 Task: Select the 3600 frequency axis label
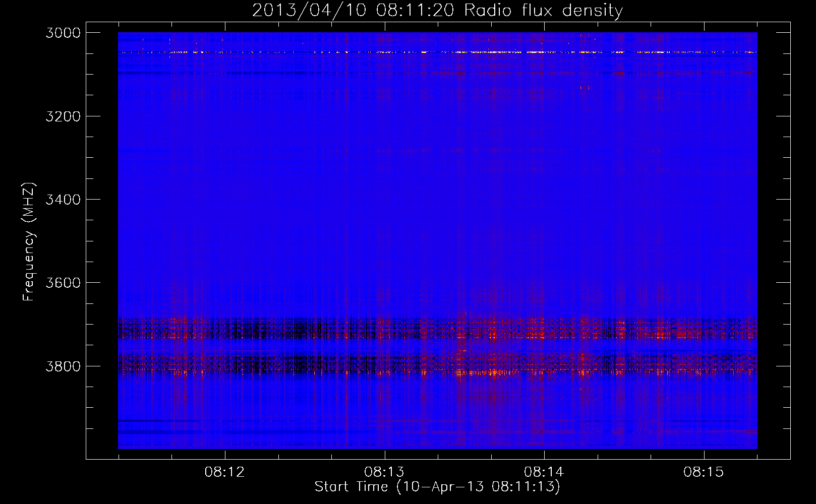point(63,283)
